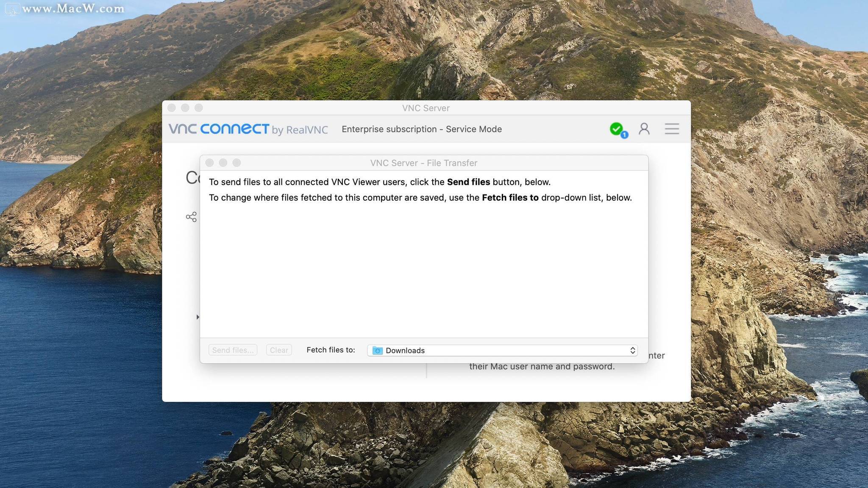Close the File Transfer window
Screen dimensions: 868x488
209,163
